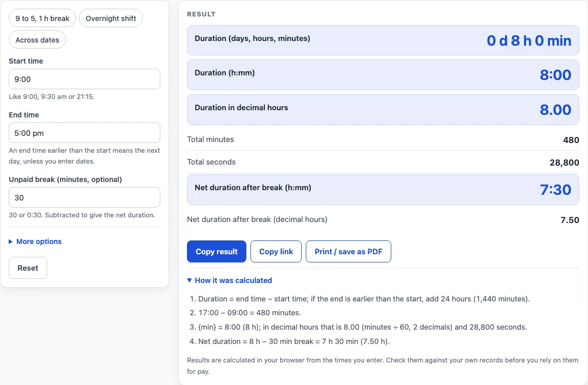Select the Across dates preset
Screen dimensions: 588x385
point(37,40)
